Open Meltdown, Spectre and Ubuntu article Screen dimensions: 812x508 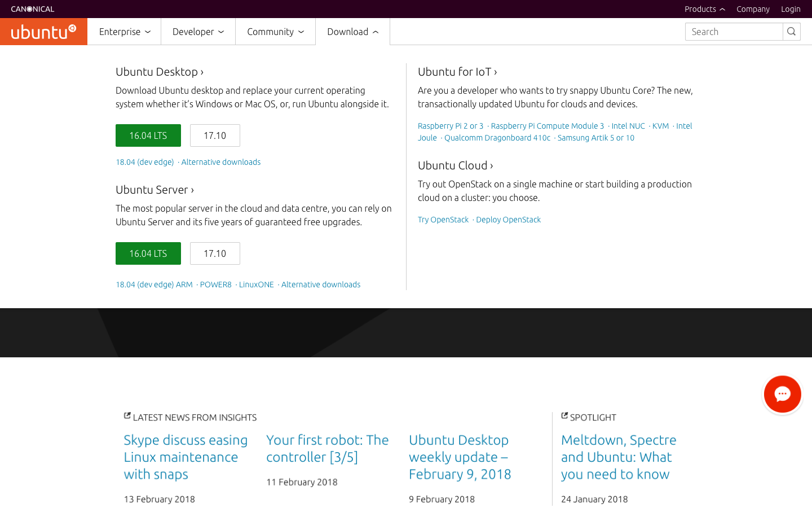pos(619,457)
